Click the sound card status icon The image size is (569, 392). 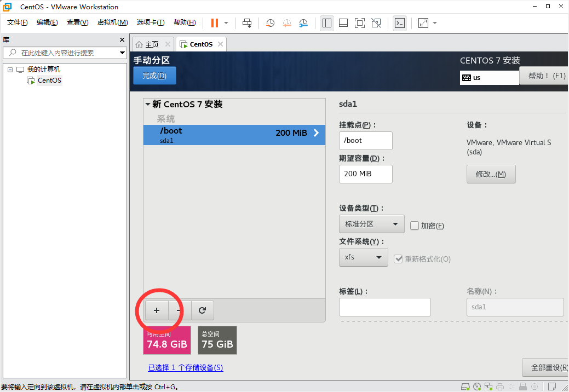(511, 387)
